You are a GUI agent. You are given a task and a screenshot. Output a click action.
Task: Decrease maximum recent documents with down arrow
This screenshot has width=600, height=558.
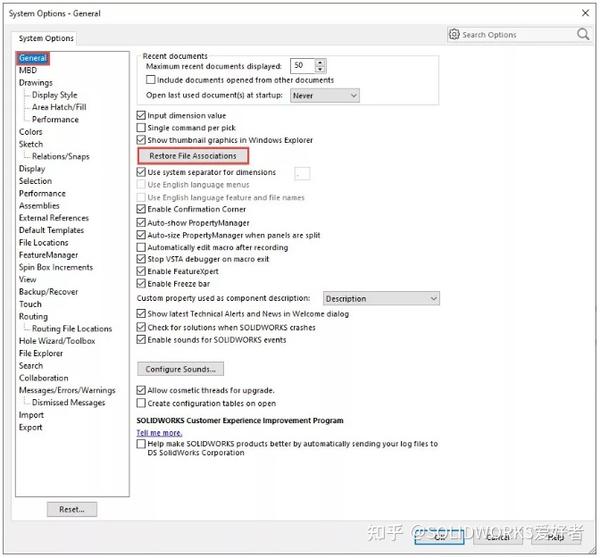[321, 69]
